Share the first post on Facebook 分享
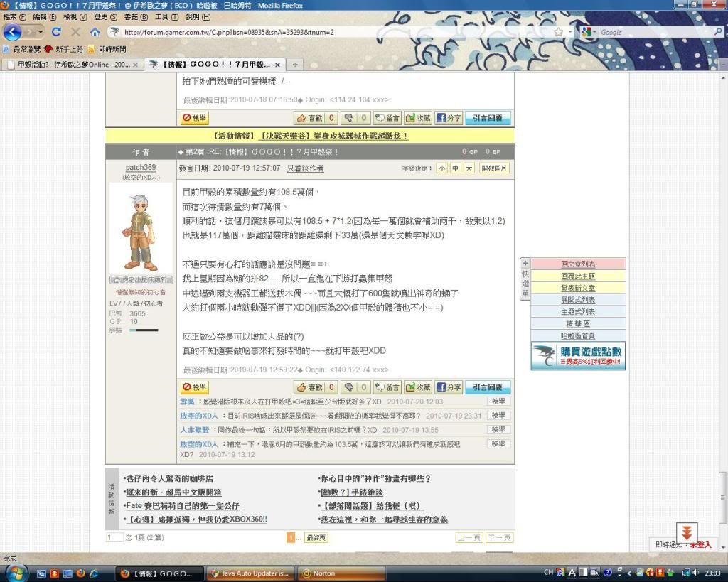The width and height of the screenshot is (728, 582). (x=449, y=118)
